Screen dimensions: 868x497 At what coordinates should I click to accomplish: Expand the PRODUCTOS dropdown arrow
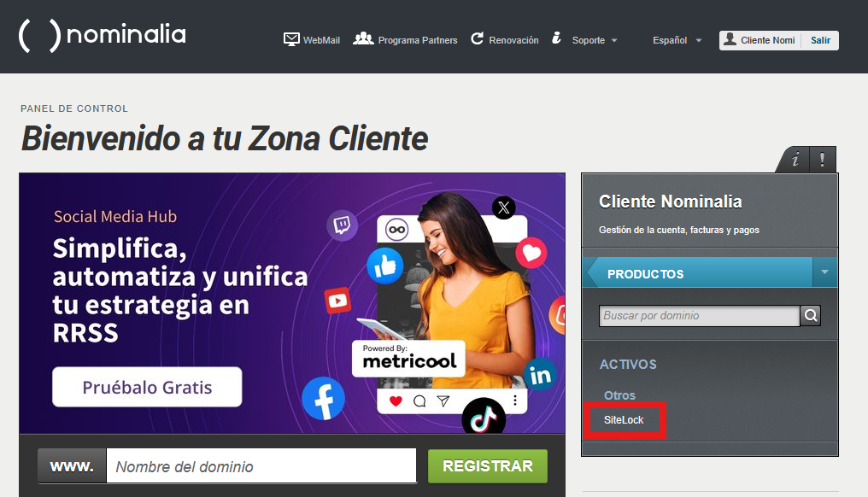pyautogui.click(x=824, y=272)
